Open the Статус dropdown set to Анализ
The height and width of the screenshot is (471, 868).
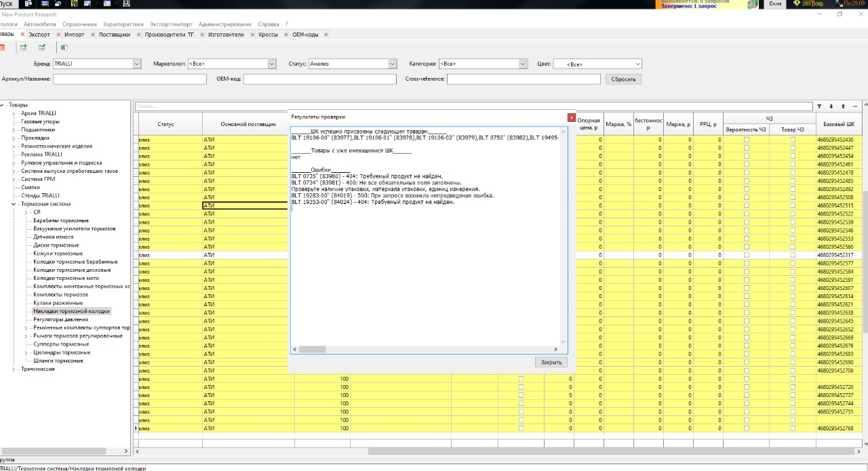[x=392, y=64]
